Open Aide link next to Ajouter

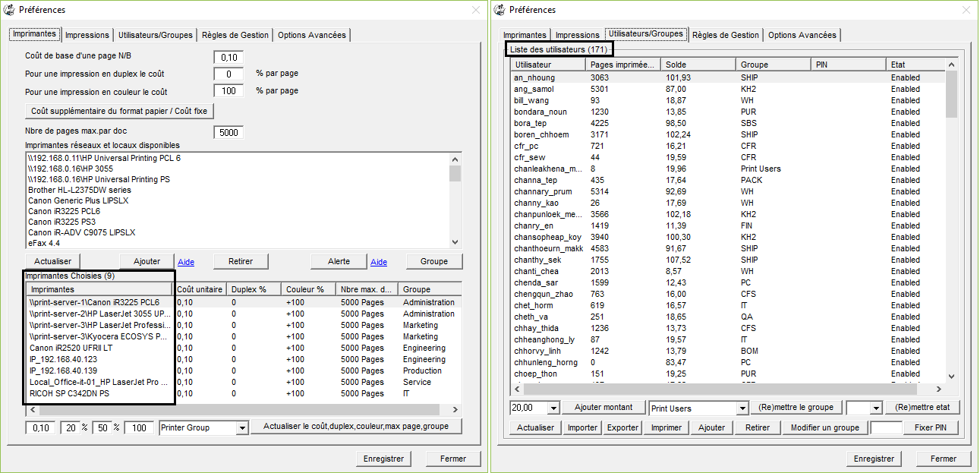tap(186, 263)
